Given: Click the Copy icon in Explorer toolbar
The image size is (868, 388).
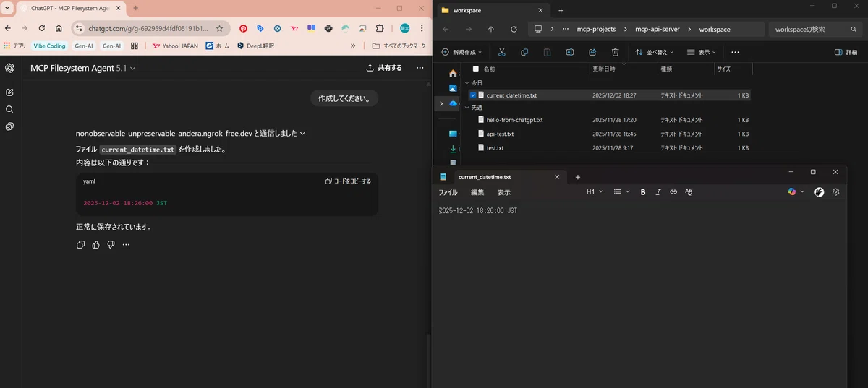Looking at the screenshot, I should (524, 52).
